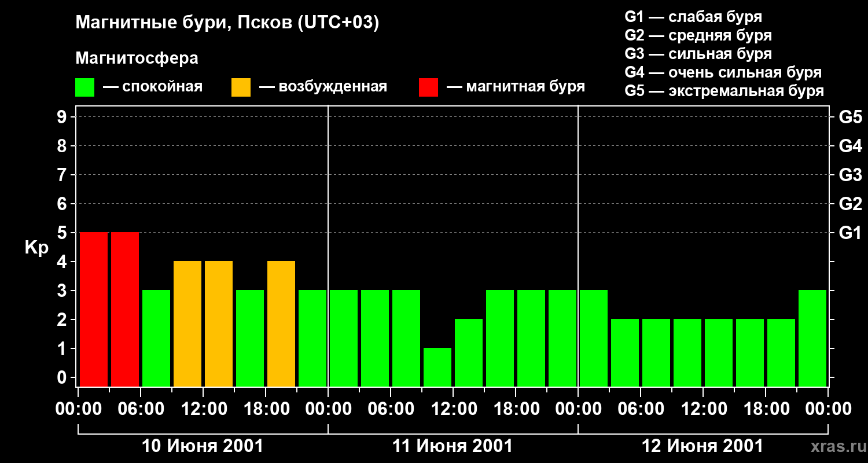Screen dimensions: 868x463
Task: Click the 'Kp' axis title
Action: [x=36, y=248]
